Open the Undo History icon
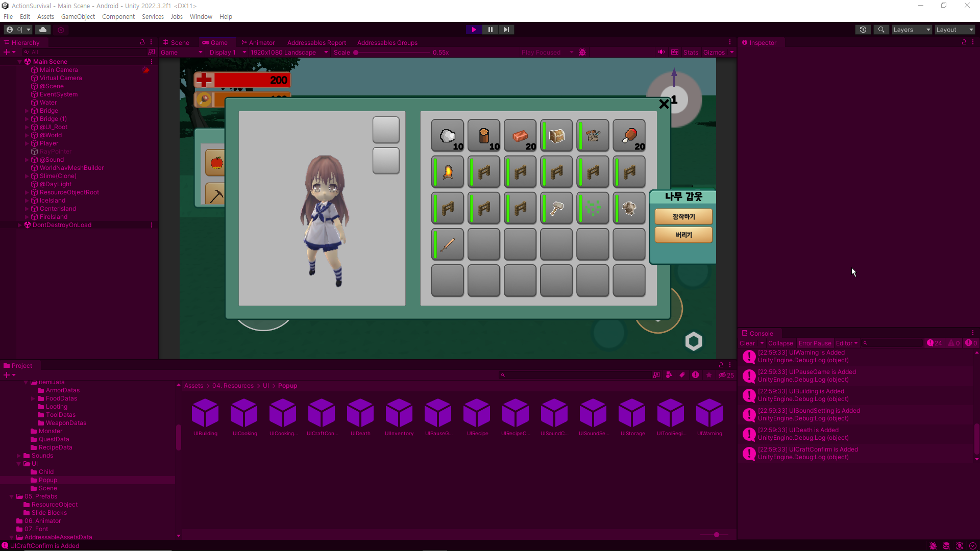The image size is (980, 551). pos(863,30)
